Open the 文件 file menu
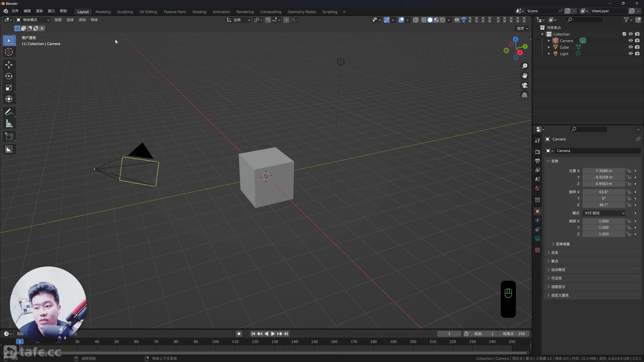Screen dimensions: 644x362 coord(15,11)
